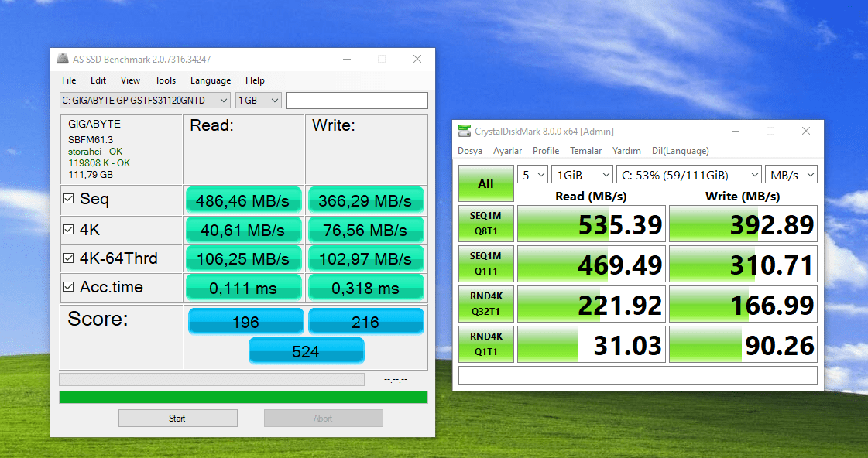Open the C: 53% (59/111GiB) drive dropdown
Image resolution: width=868 pixels, height=458 pixels.
(688, 175)
